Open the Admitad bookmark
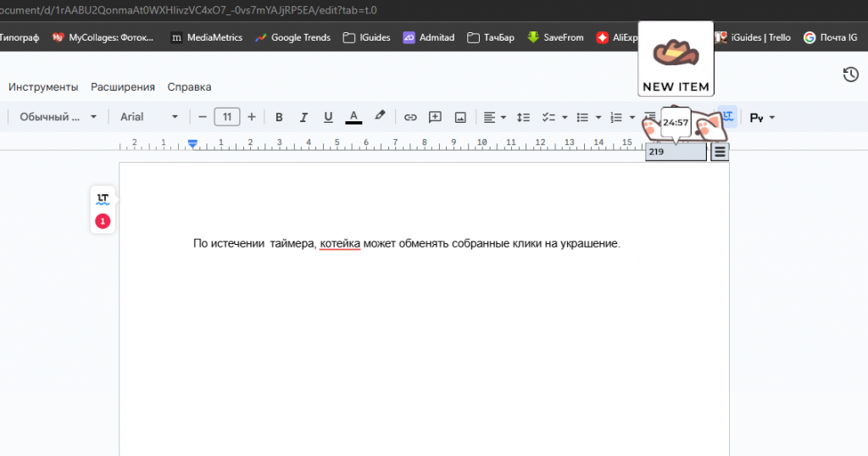Screen dimensions: 868x456 (429, 37)
